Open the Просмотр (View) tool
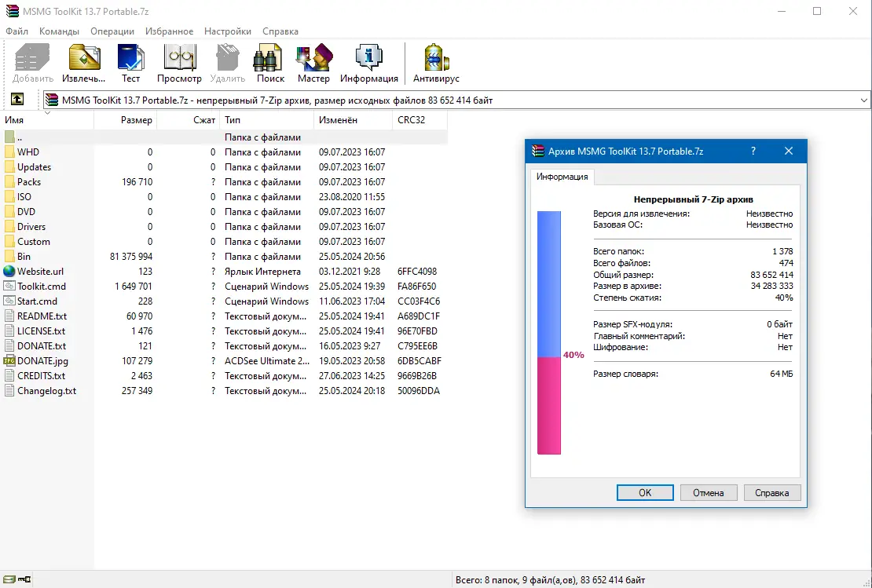The height and width of the screenshot is (588, 872). click(179, 63)
